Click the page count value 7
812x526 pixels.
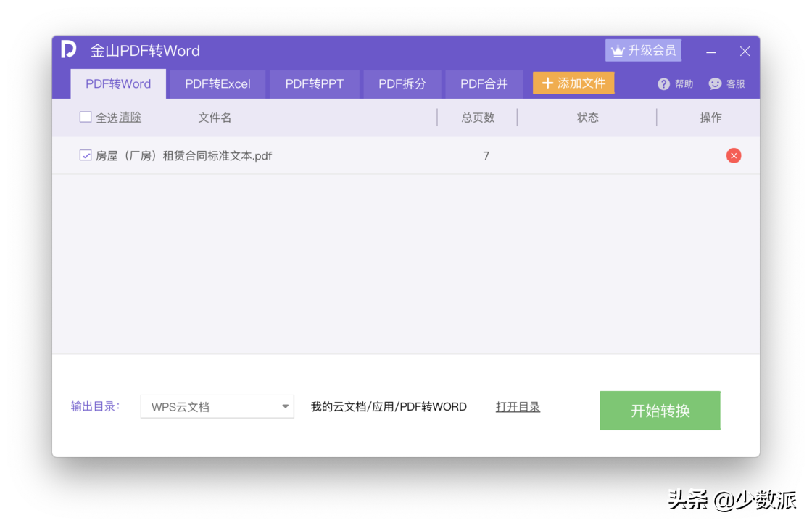(486, 155)
